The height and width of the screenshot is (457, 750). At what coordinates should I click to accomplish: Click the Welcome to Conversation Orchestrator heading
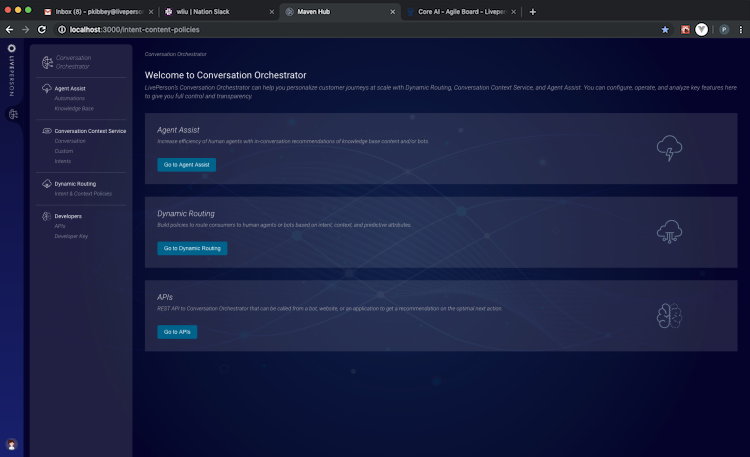click(225, 75)
